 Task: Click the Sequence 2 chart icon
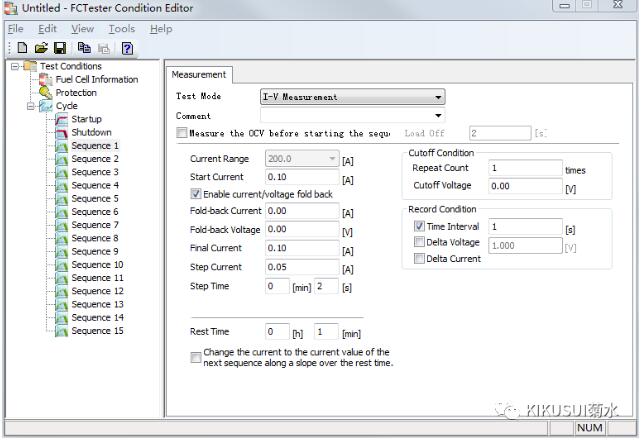coord(61,159)
